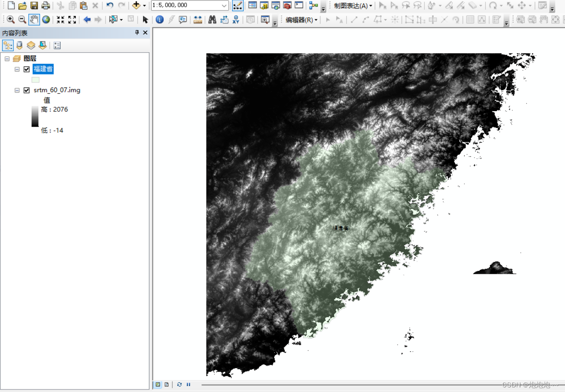List layers by visibility

pyautogui.click(x=31, y=45)
